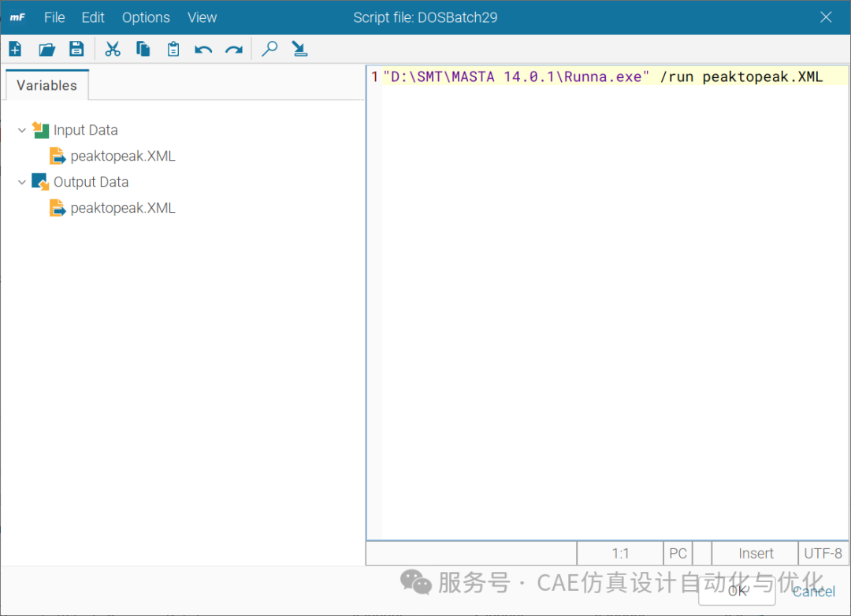Click the modeFRONTIER mF logo icon
The height and width of the screenshot is (616, 851).
point(17,17)
